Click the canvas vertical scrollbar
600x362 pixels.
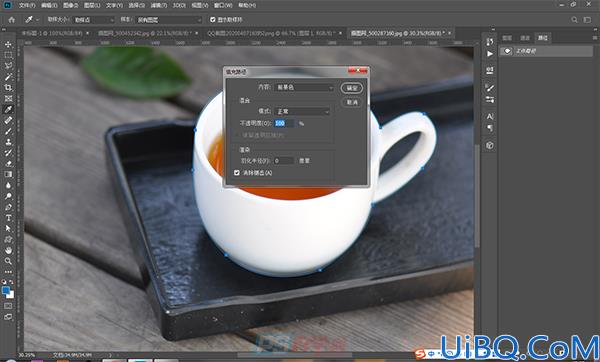(477, 195)
